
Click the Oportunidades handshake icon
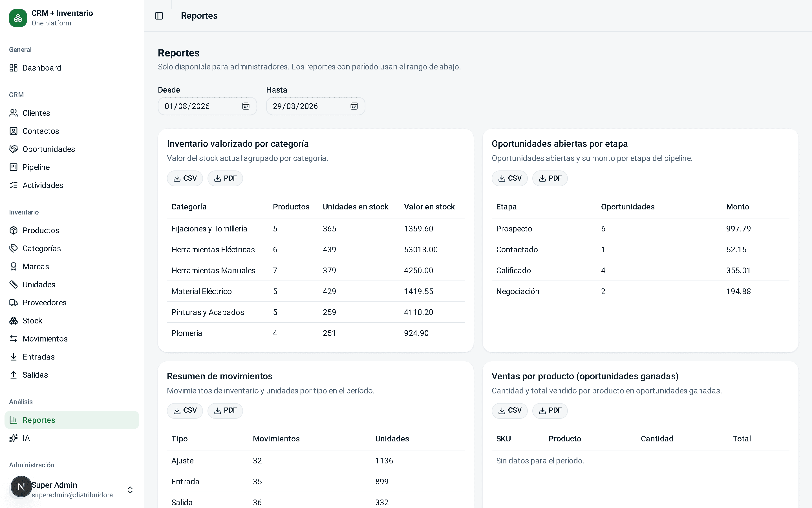click(14, 149)
